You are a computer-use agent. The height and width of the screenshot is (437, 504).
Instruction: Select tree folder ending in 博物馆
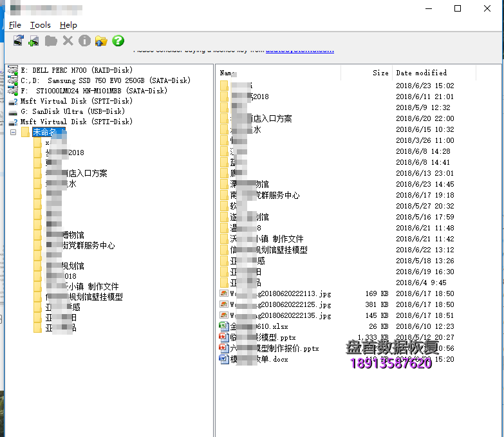coord(65,235)
